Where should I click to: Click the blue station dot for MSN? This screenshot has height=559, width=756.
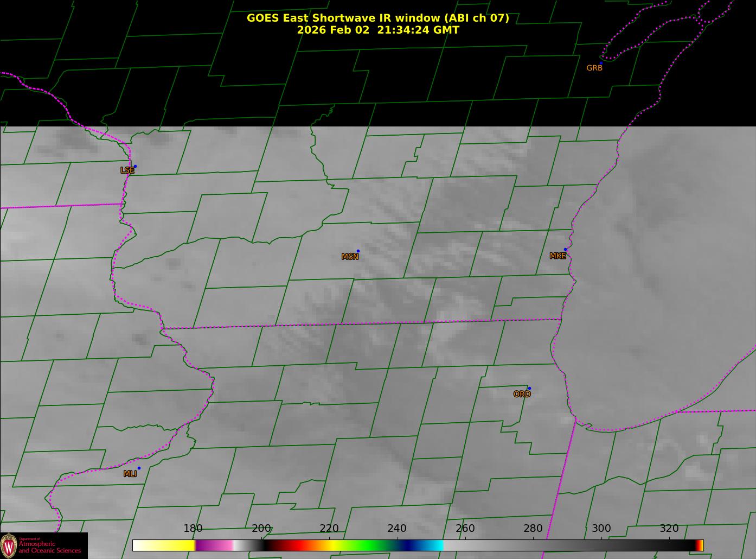(x=358, y=251)
